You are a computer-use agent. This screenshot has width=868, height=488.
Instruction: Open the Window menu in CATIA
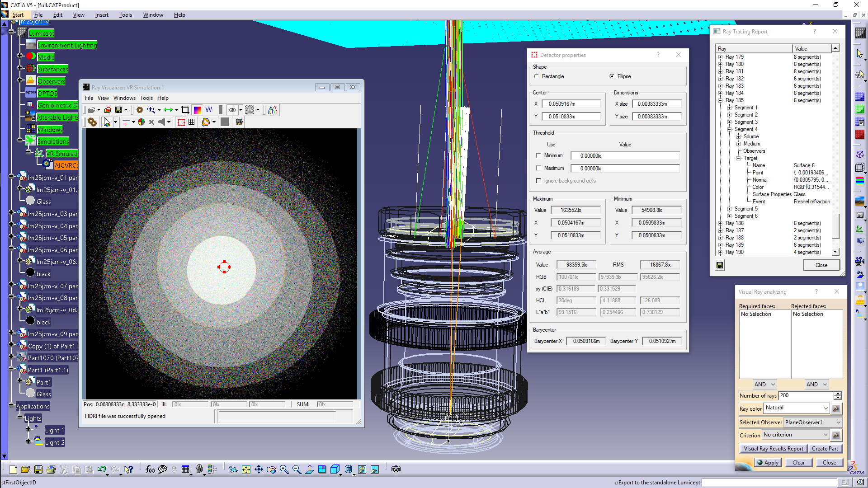(x=153, y=15)
